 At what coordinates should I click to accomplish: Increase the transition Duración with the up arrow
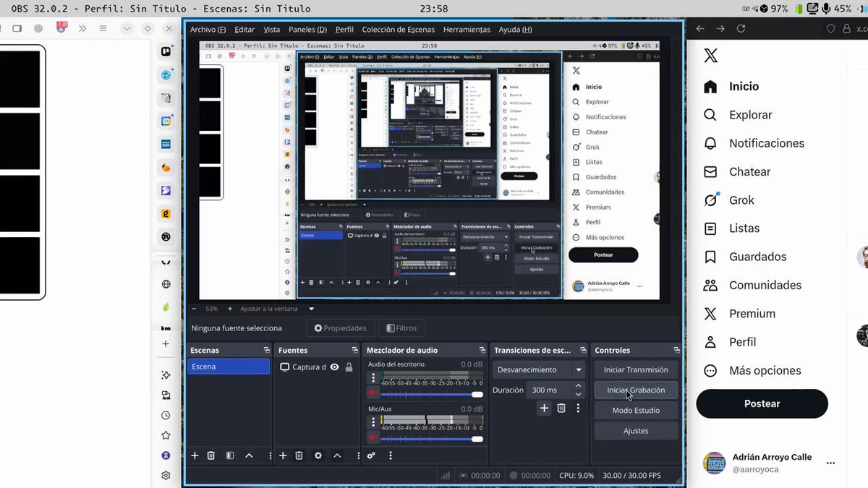(578, 386)
